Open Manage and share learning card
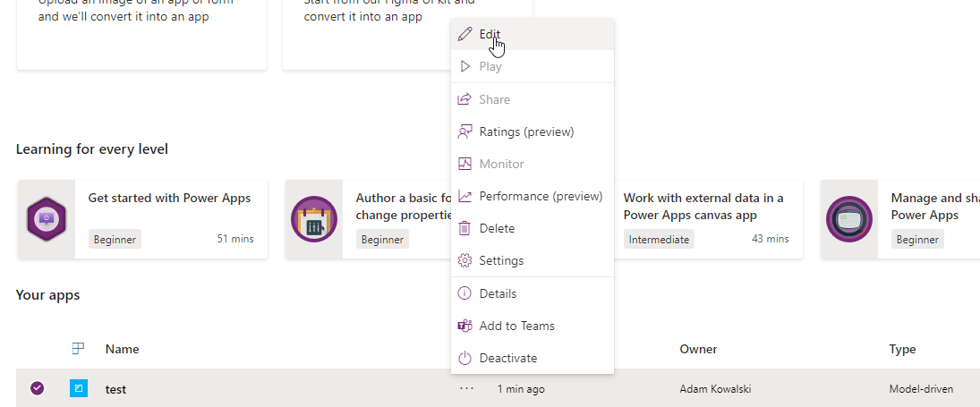Screen dimensions: 980x407 (x=900, y=219)
